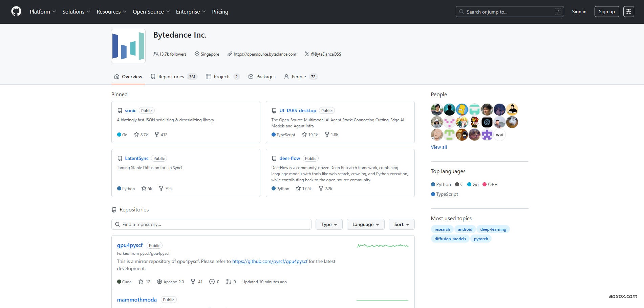Expand the Platform navigation menu

(43, 12)
